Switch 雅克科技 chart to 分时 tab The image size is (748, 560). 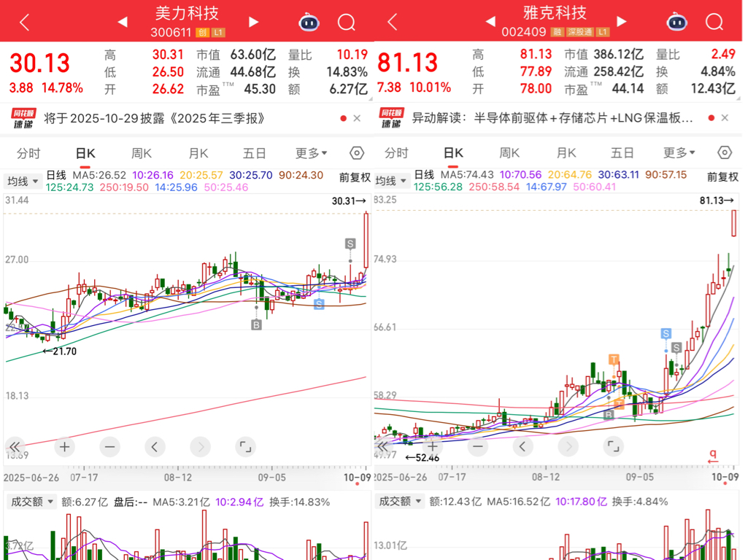[x=396, y=153]
